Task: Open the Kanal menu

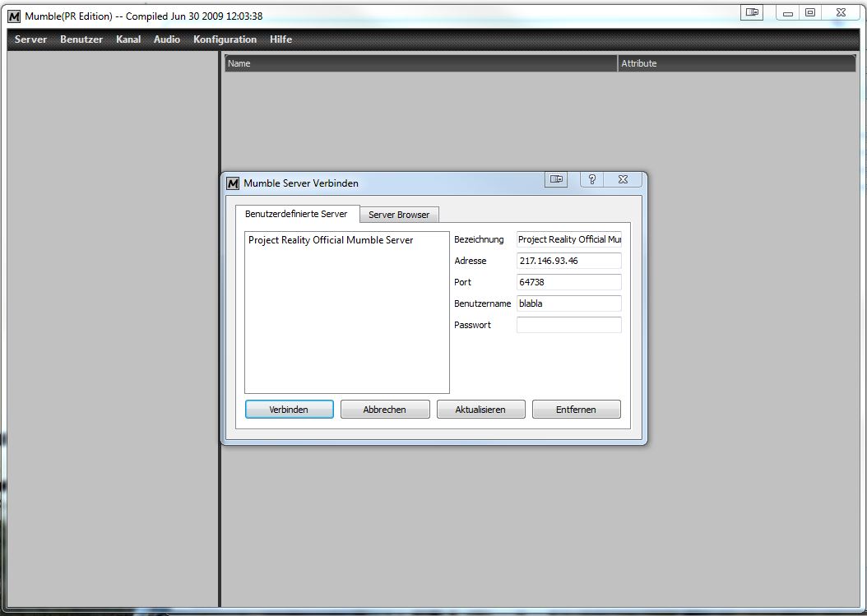Action: click(x=128, y=39)
